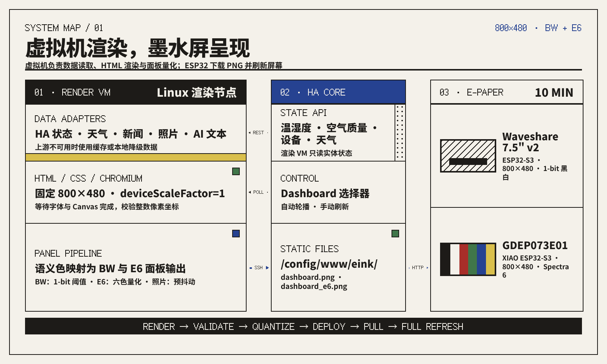This screenshot has height=364, width=607.
Task: Click the main title "虚拟机渲染，墨水屏呈现"
Action: [137, 48]
